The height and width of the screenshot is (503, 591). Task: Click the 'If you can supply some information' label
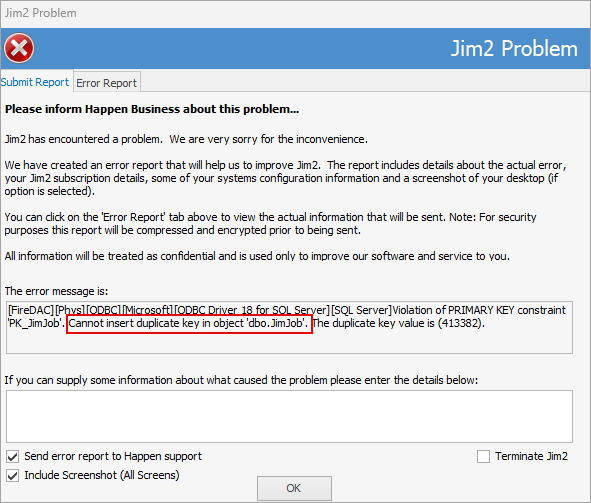click(241, 380)
